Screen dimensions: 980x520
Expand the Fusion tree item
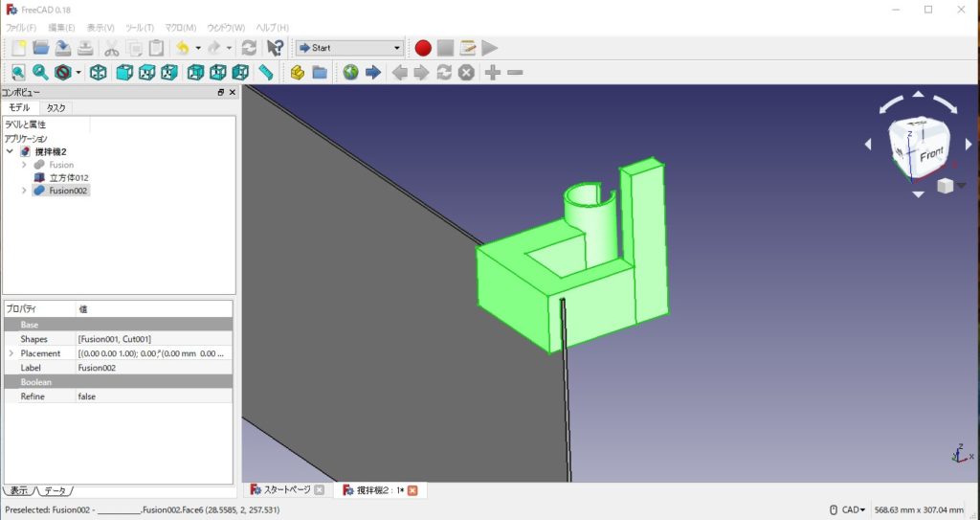(x=24, y=165)
